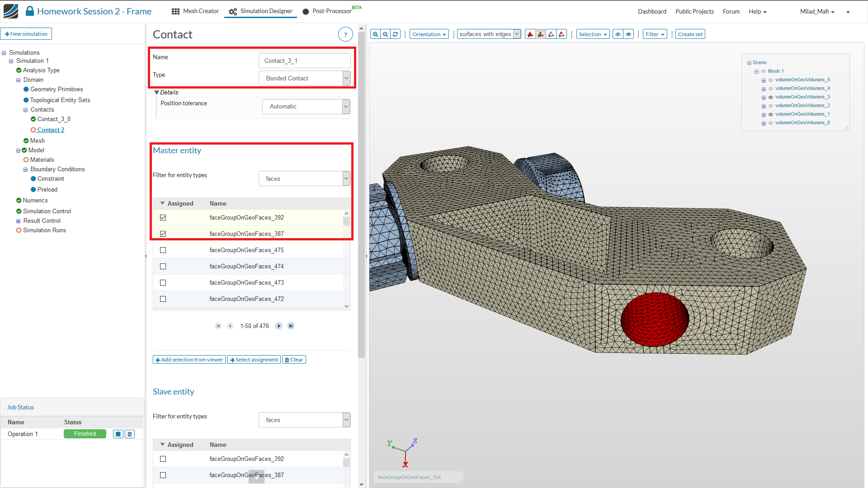The height and width of the screenshot is (488, 868).
Task: Click Add selection from viewer button
Action: 189,360
